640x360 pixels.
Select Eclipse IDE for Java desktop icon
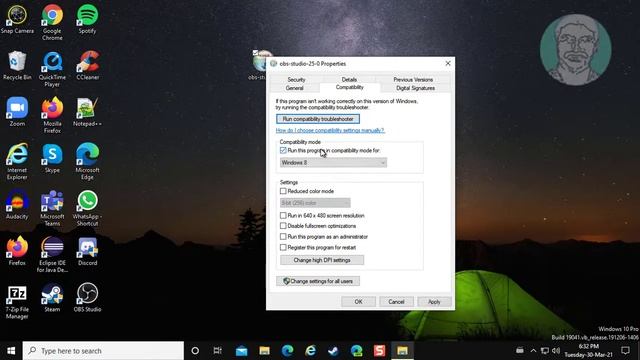click(x=52, y=255)
